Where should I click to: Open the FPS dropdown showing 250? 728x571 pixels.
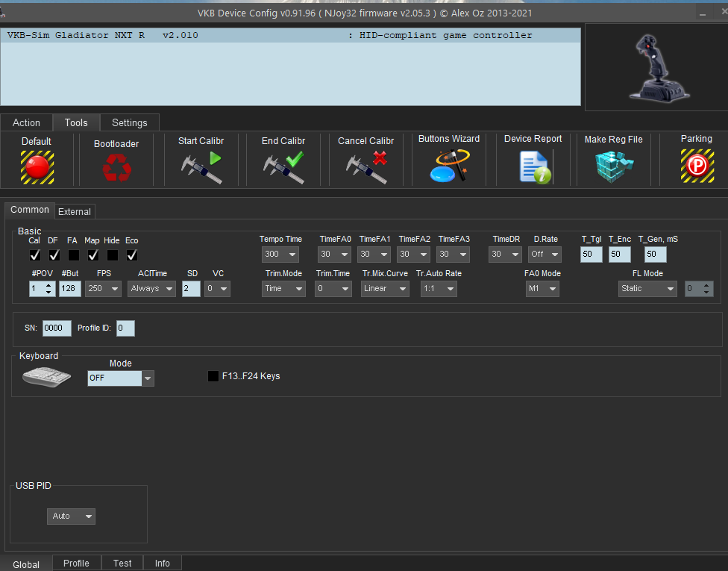click(103, 289)
